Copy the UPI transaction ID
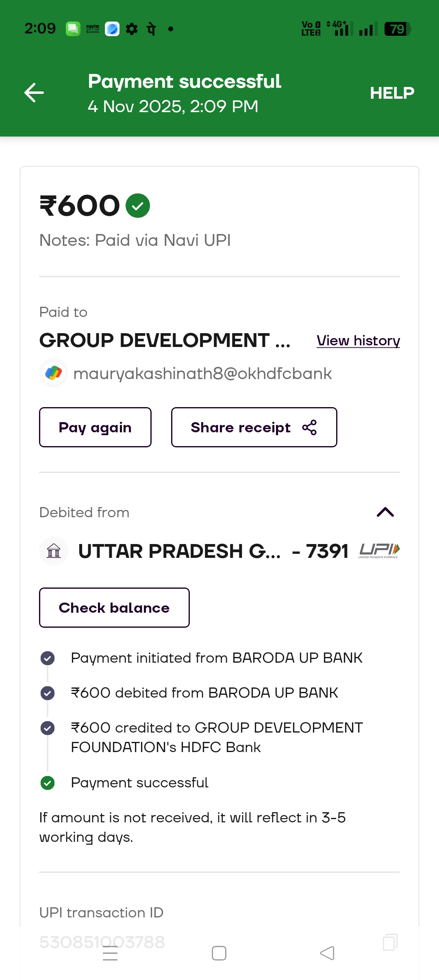 click(x=390, y=942)
